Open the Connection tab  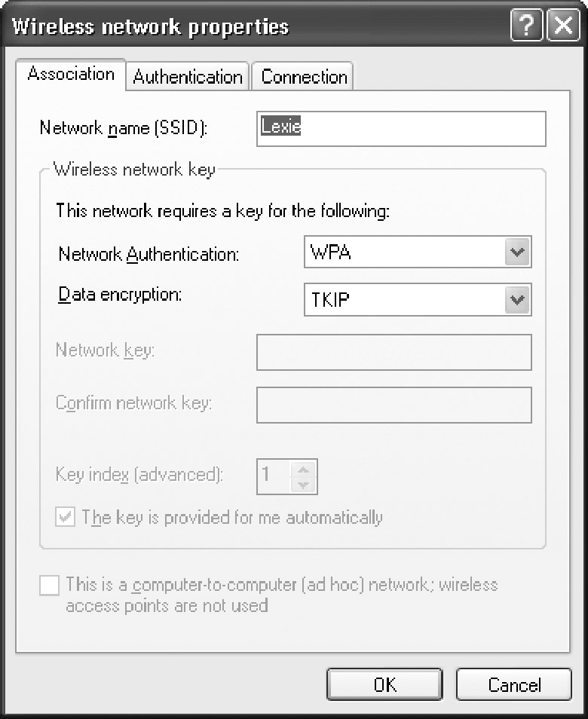pyautogui.click(x=303, y=77)
